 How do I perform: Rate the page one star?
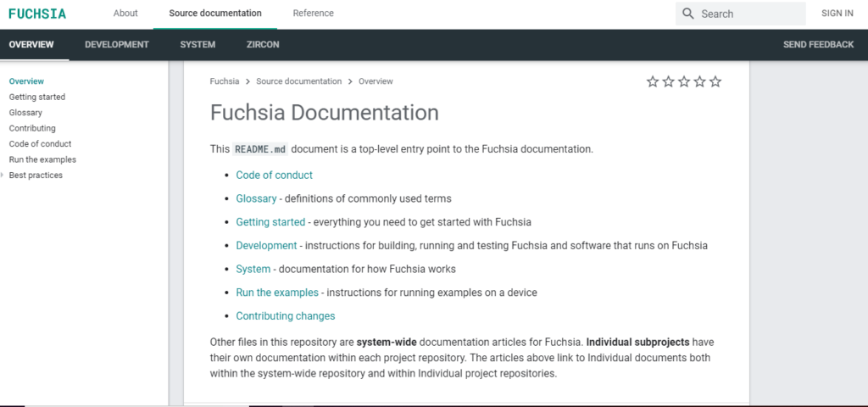coord(653,81)
